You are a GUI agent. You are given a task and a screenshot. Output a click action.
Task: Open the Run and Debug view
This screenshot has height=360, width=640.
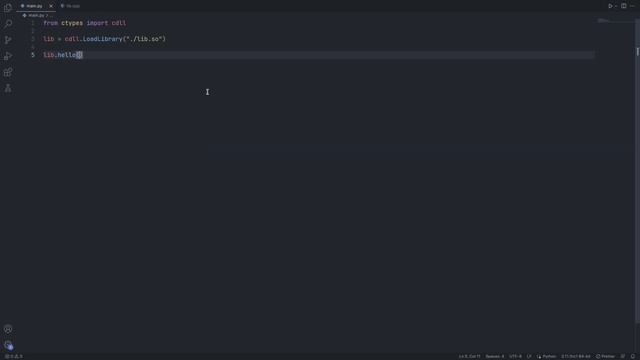(x=8, y=56)
